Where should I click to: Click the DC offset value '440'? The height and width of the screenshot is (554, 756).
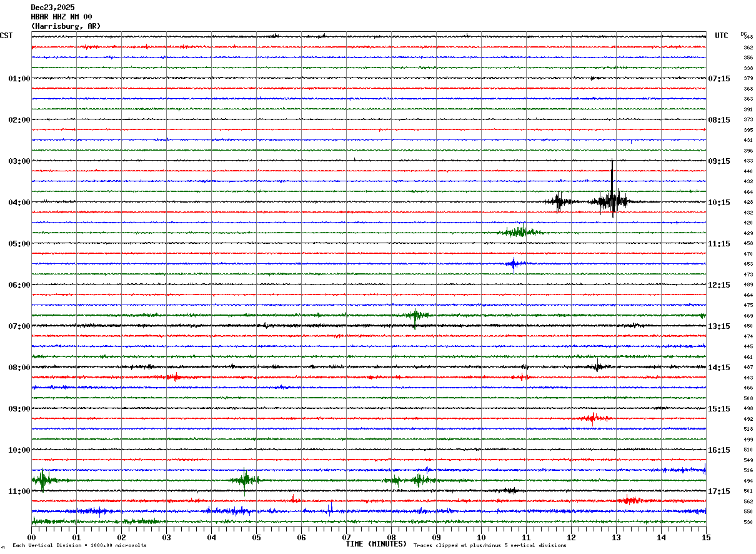click(748, 171)
